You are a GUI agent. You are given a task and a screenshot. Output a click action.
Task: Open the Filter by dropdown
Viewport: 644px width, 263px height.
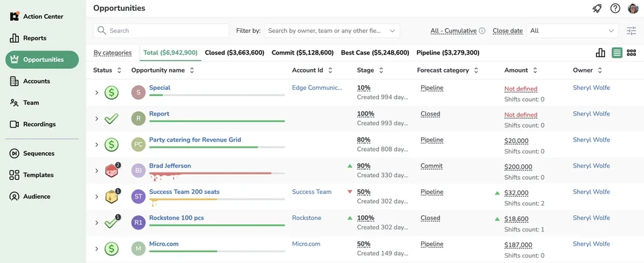pyautogui.click(x=332, y=31)
